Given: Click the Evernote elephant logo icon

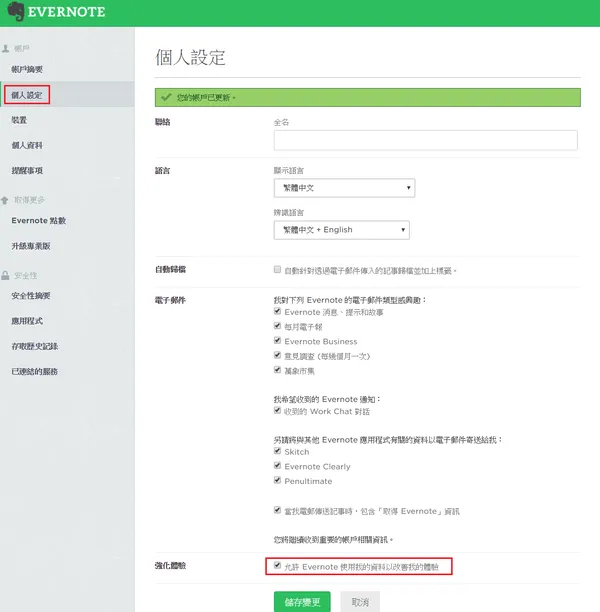Looking at the screenshot, I should click(16, 11).
